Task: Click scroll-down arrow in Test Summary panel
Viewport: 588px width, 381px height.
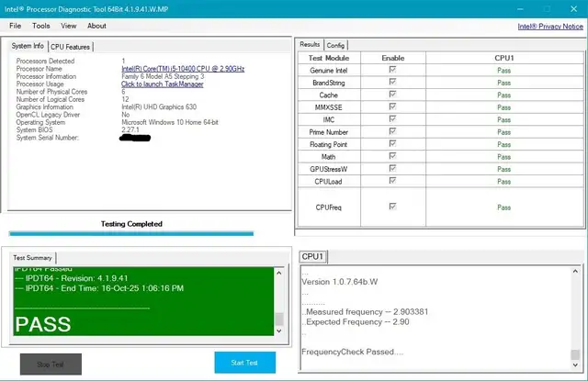Action: (x=279, y=331)
